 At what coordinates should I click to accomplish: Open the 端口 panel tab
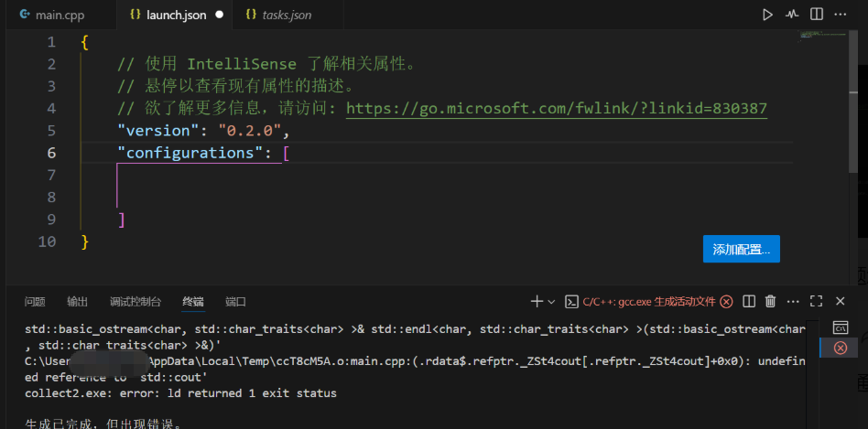click(x=236, y=302)
